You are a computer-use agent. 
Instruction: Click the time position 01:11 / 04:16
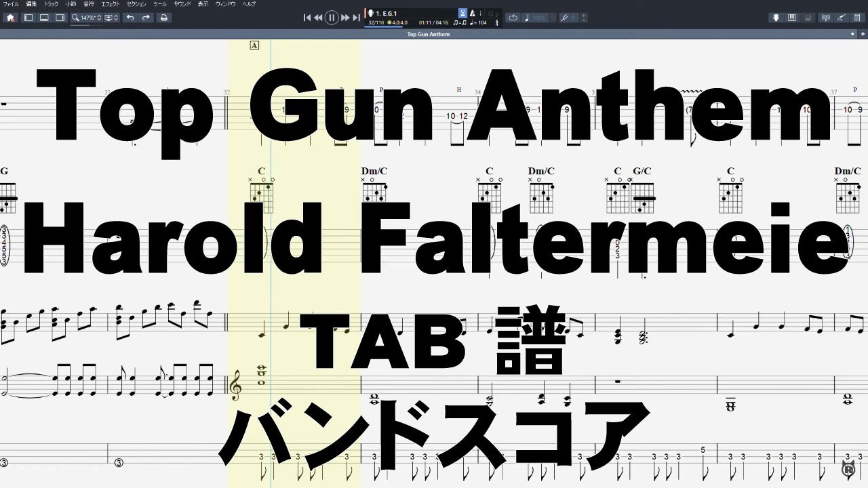click(433, 23)
